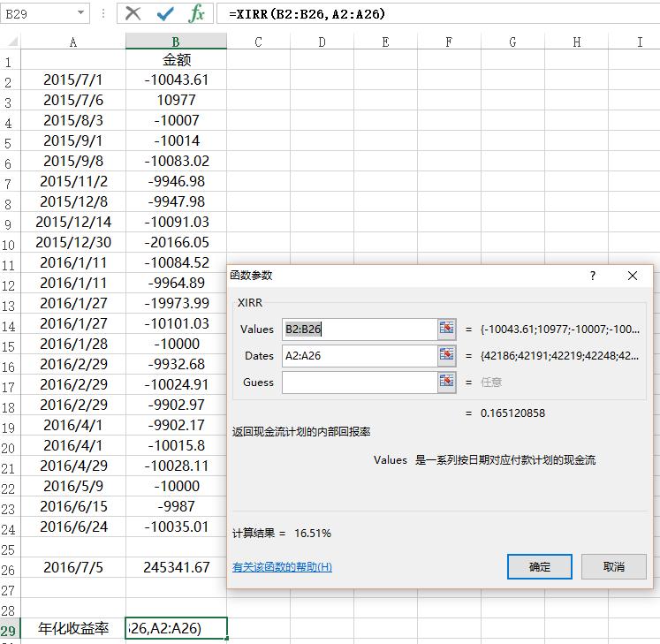This screenshot has height=644, width=660.
Task: Select cell containing -9932.68
Action: click(176, 365)
